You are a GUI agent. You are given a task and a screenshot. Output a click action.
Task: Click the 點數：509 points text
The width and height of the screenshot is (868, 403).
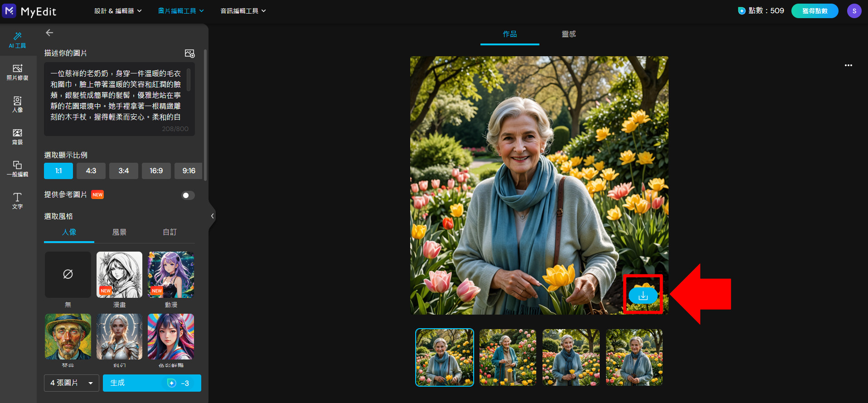click(x=766, y=11)
